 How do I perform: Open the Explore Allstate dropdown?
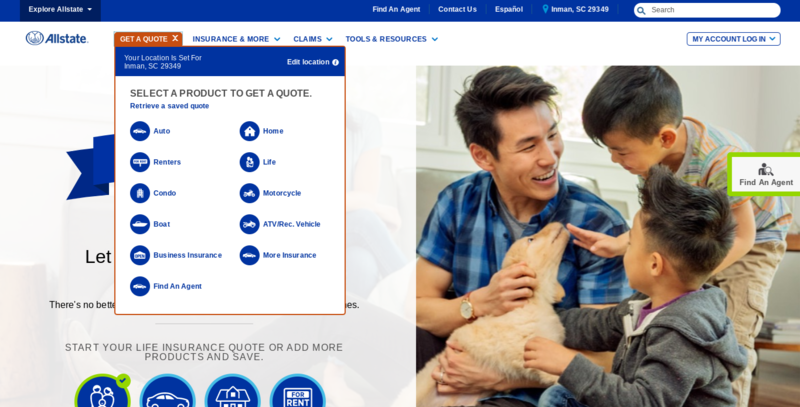[60, 9]
